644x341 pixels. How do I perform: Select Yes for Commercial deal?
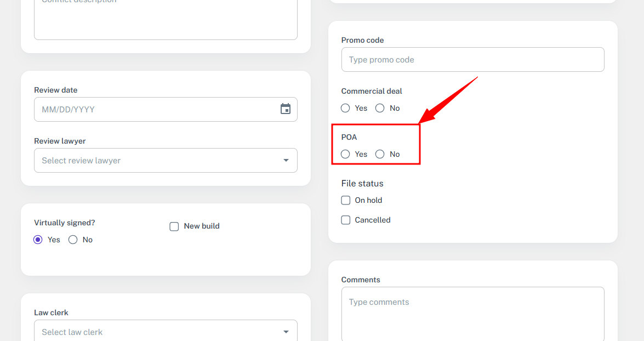(x=345, y=108)
